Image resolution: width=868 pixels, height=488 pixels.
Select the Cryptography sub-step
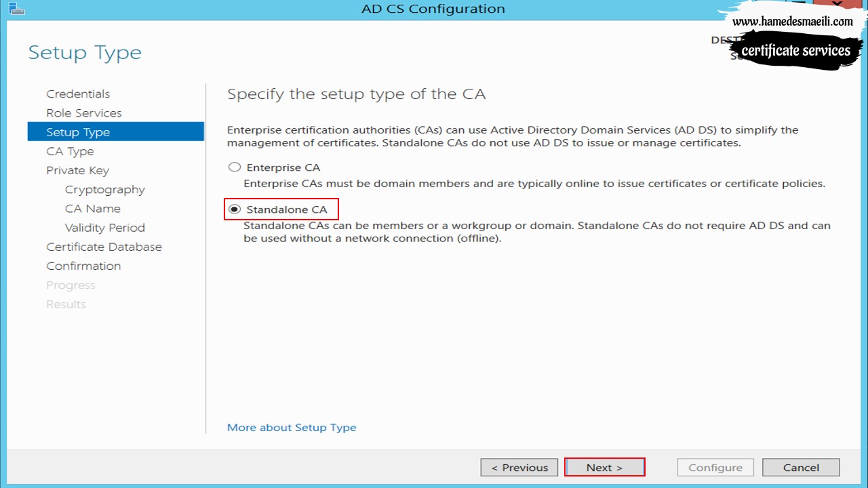click(x=105, y=190)
